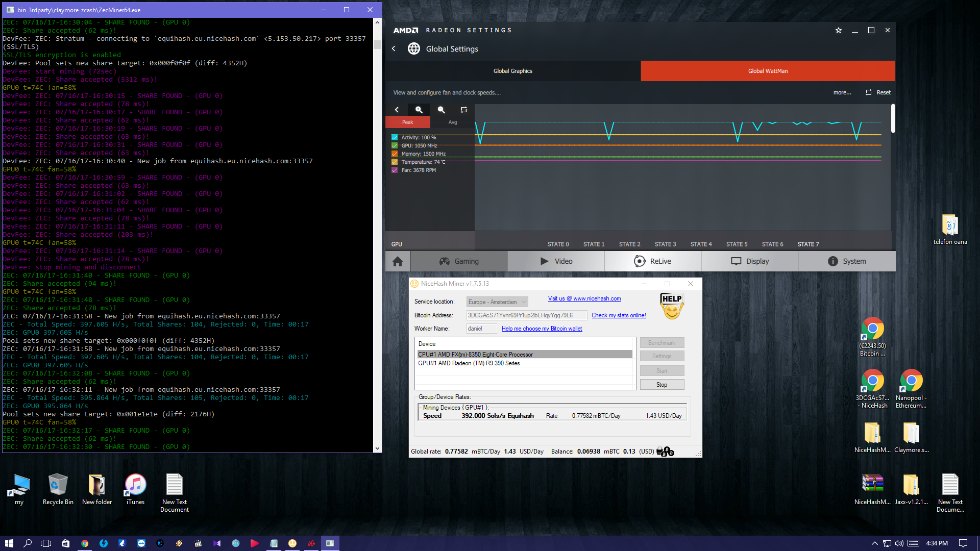The width and height of the screenshot is (980, 551).
Task: Switch to the Global WattMan tab
Action: tap(768, 71)
